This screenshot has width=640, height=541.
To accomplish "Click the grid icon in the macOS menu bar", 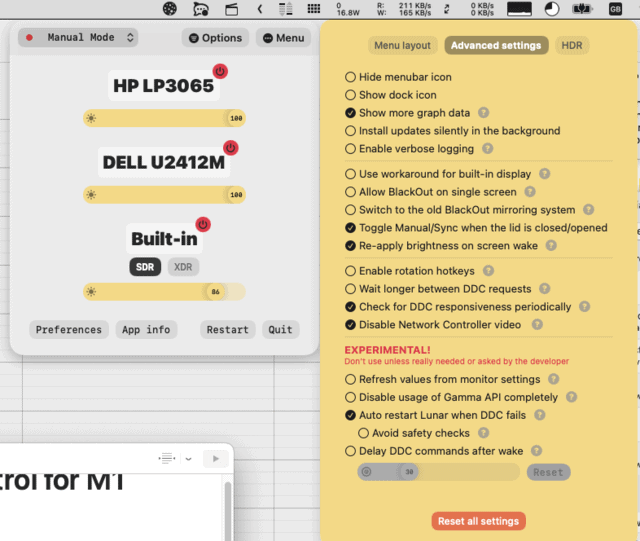I will click(313, 9).
